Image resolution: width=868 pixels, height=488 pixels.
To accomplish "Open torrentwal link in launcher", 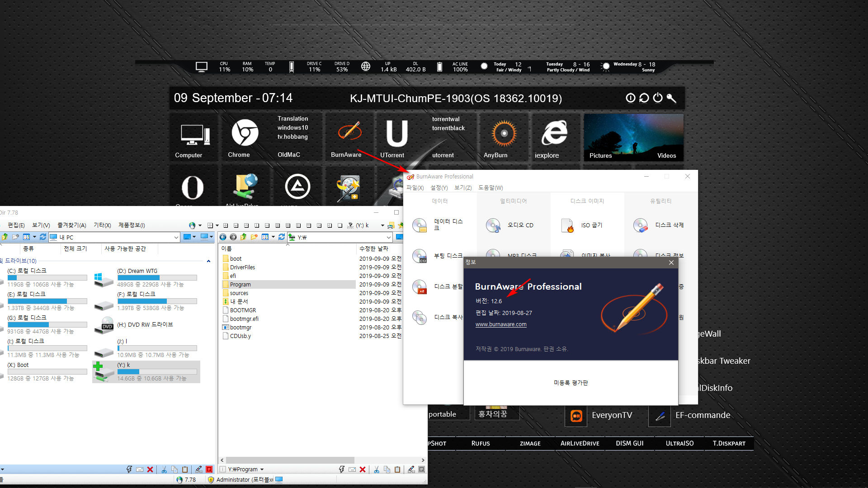I will (446, 119).
